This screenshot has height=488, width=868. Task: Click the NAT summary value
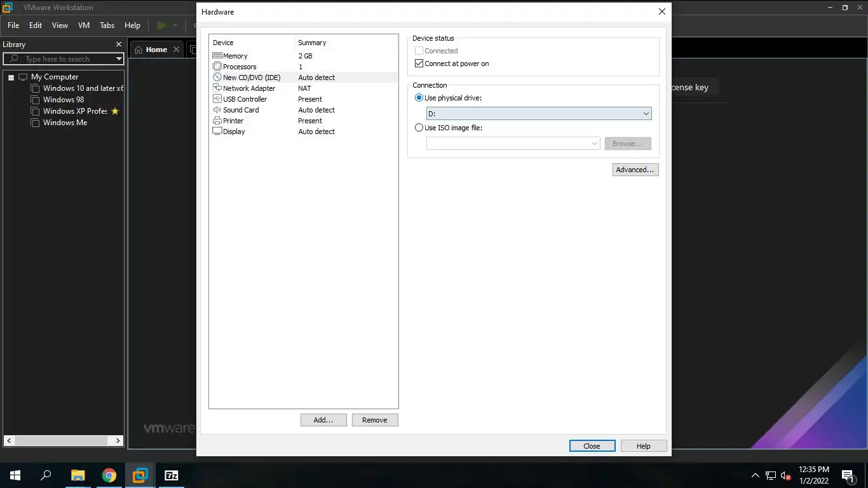(x=304, y=88)
